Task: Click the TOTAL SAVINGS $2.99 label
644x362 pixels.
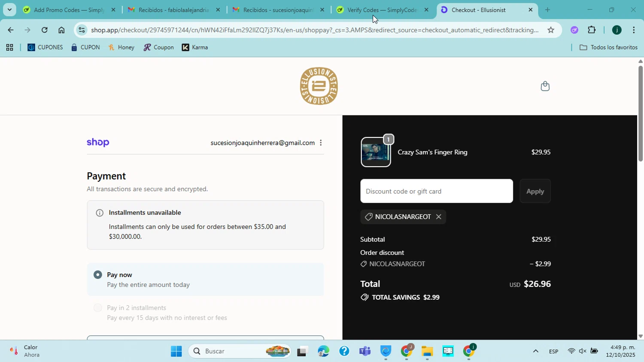Action: (x=405, y=297)
